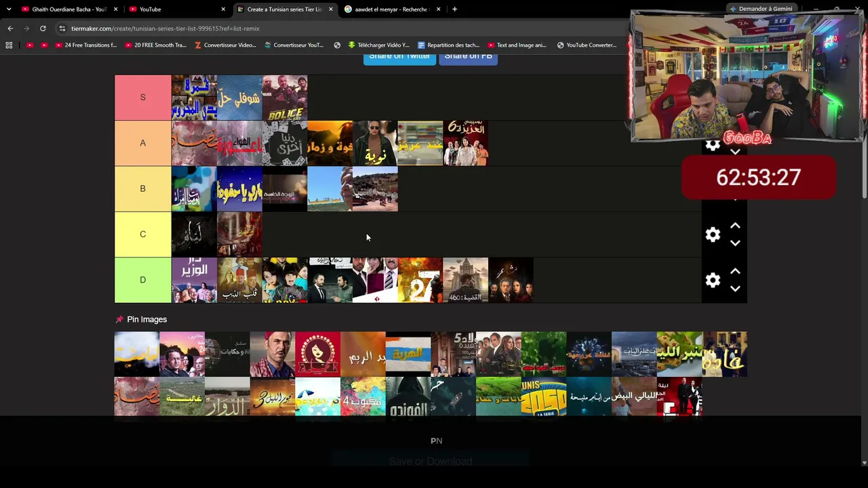Select the القضية 460 thumbnail in D tier
The height and width of the screenshot is (488, 868).
[x=465, y=280]
